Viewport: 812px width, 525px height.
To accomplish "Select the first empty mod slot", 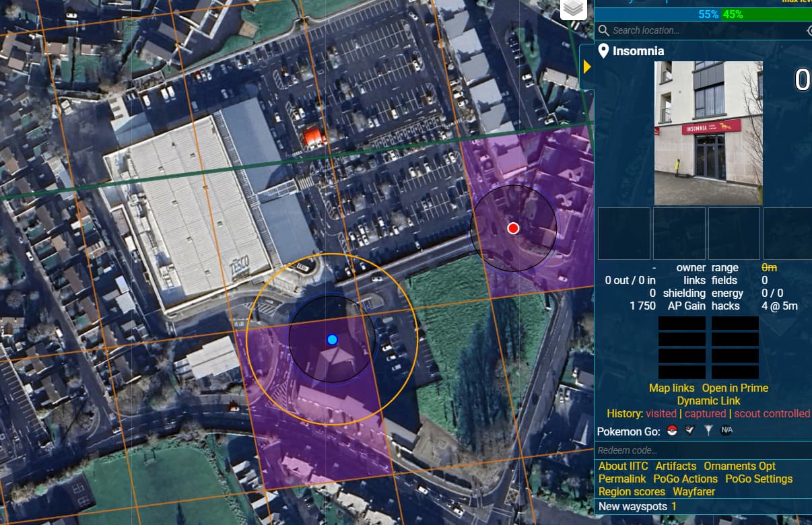I will click(x=624, y=234).
